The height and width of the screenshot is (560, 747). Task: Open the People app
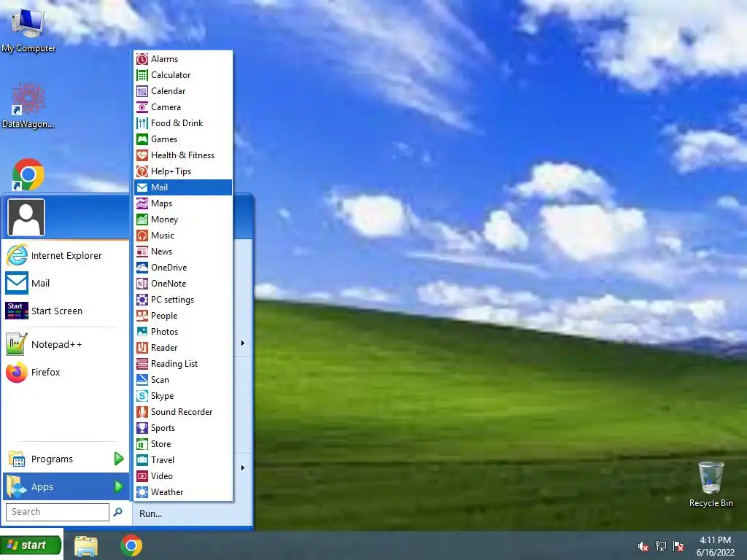pos(183,315)
